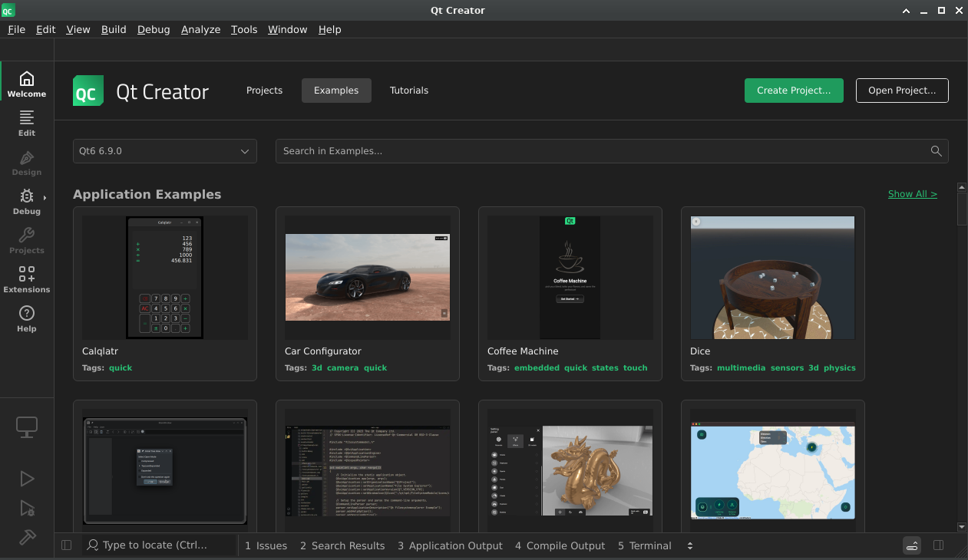The width and height of the screenshot is (968, 560).
Task: Click the physics tag under Dice
Action: point(839,368)
